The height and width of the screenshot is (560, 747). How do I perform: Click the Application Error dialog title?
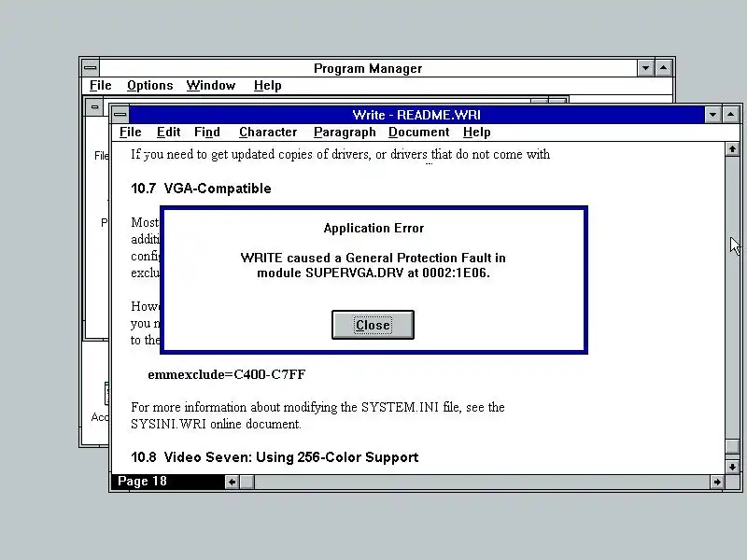pyautogui.click(x=374, y=228)
